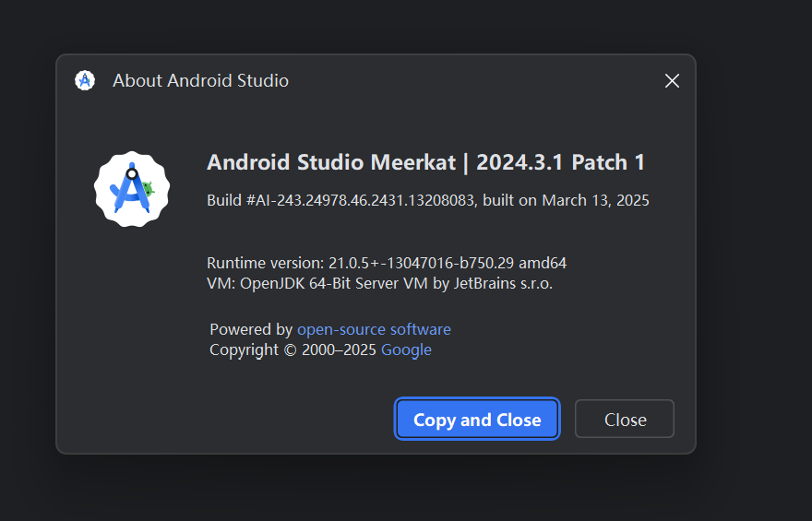Image resolution: width=812 pixels, height=521 pixels.
Task: Close the About dialog with the X
Action: (x=672, y=81)
